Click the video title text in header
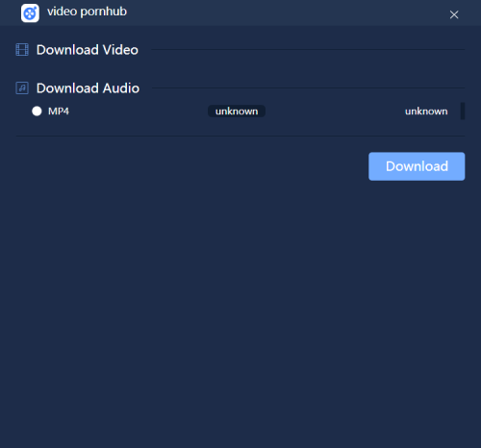The image size is (481, 448). click(87, 12)
